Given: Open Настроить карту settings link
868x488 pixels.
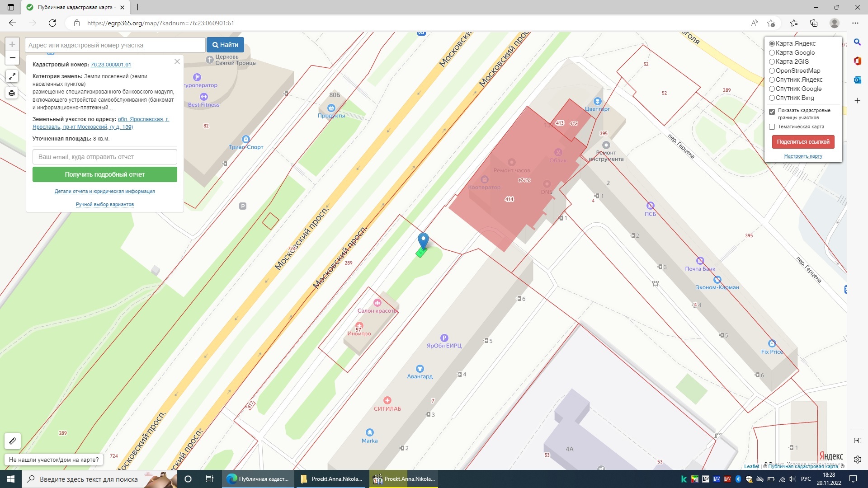Looking at the screenshot, I should point(803,155).
